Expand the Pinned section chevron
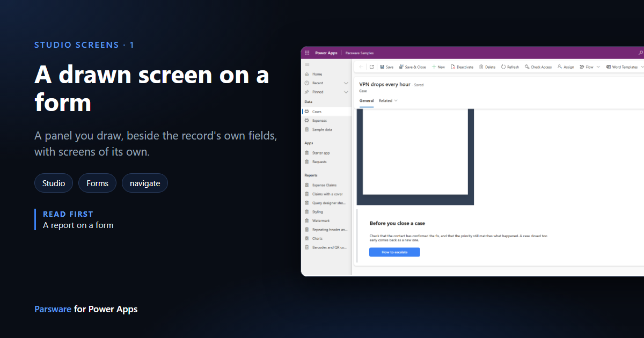This screenshot has height=338, width=644. (346, 92)
